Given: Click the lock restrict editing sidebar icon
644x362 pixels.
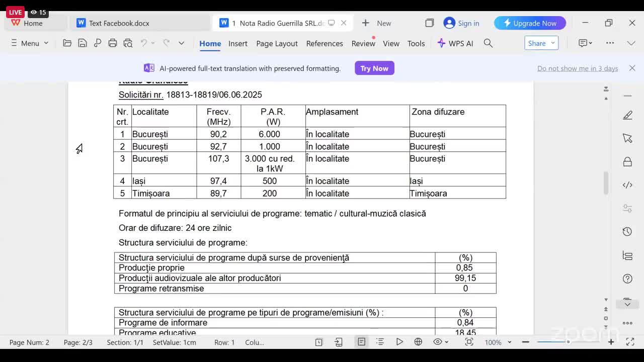Looking at the screenshot, I should (x=627, y=162).
